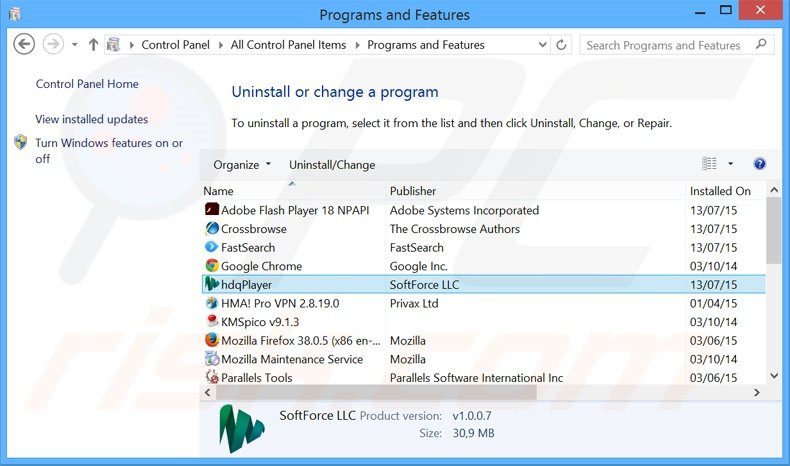Click the Control Panel icon in the address bar
This screenshot has height=466, width=790.
click(114, 45)
